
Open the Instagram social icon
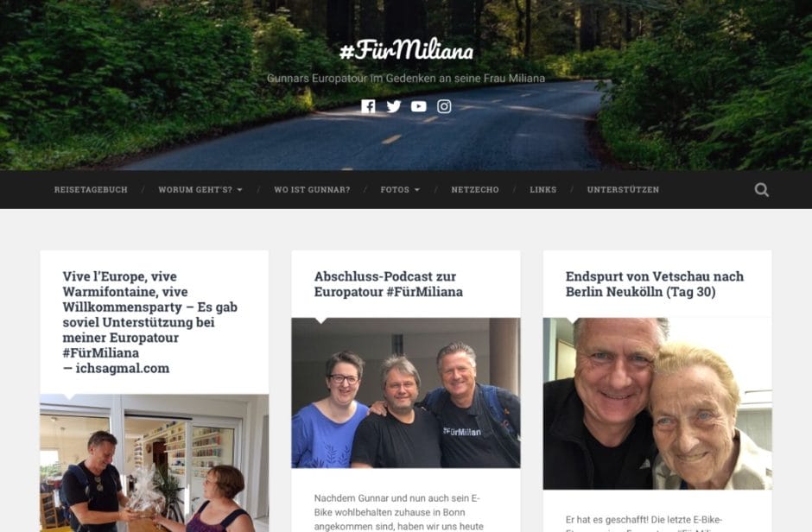click(x=444, y=106)
